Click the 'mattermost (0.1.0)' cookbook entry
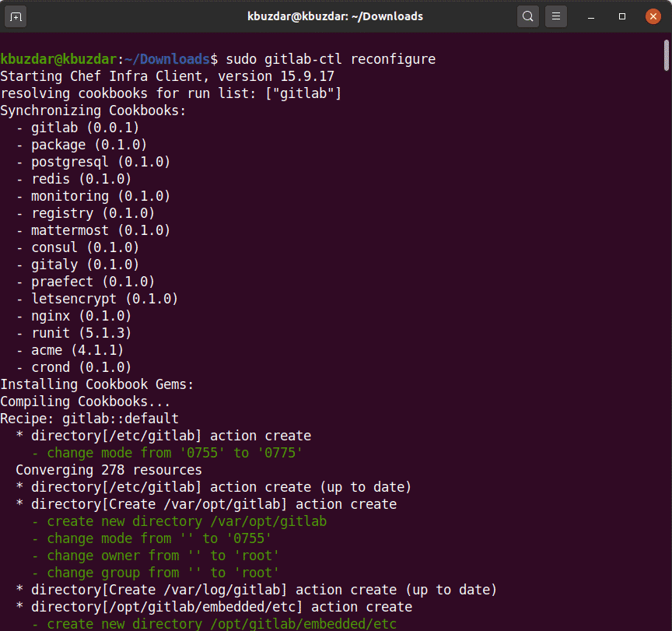672x631 pixels. point(100,230)
